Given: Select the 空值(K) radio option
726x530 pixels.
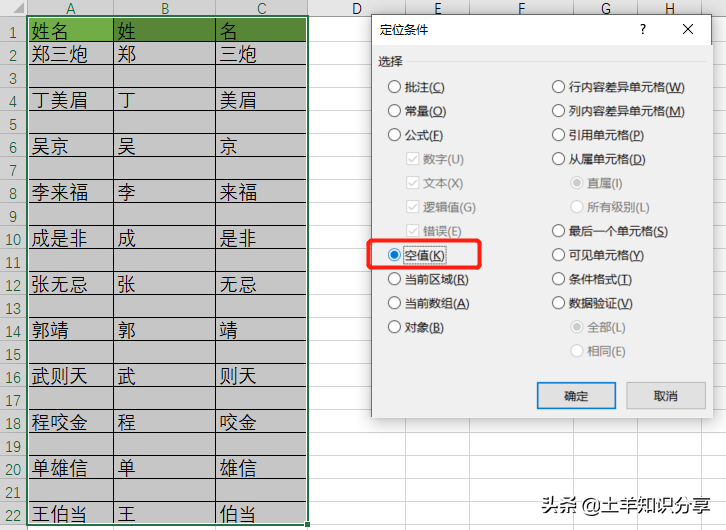Looking at the screenshot, I should [417, 255].
